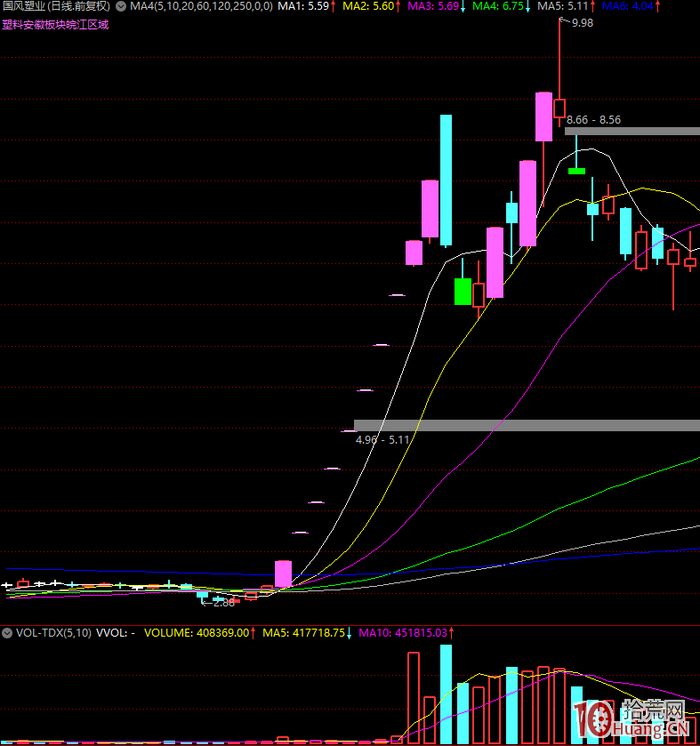Select the gray 4.96 - 5.11 gap zone
This screenshot has width=700, height=746.
527,425
